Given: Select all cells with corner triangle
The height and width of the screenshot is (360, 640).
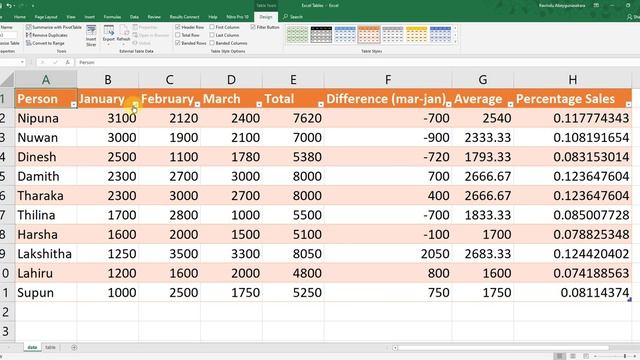Looking at the screenshot, I should (7, 79).
